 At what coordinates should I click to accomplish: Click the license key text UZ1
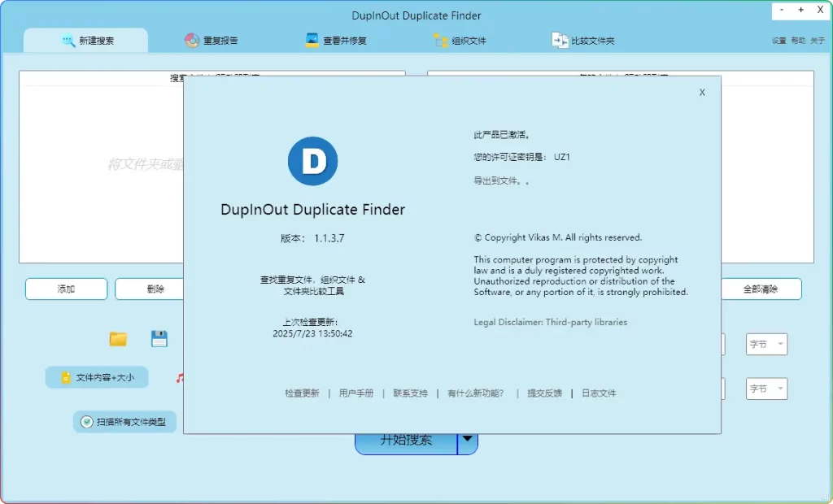tap(561, 157)
